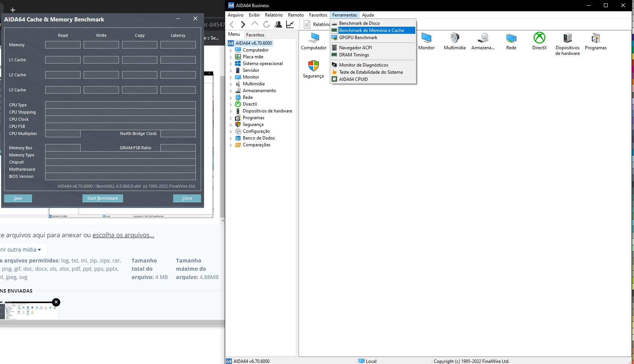Click the 'escolha os arquivos...' link

point(123,235)
